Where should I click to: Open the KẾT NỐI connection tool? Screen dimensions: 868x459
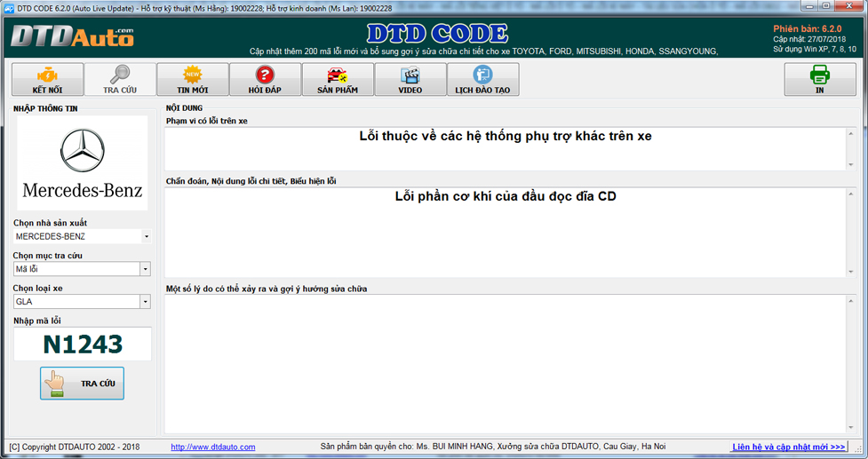48,80
